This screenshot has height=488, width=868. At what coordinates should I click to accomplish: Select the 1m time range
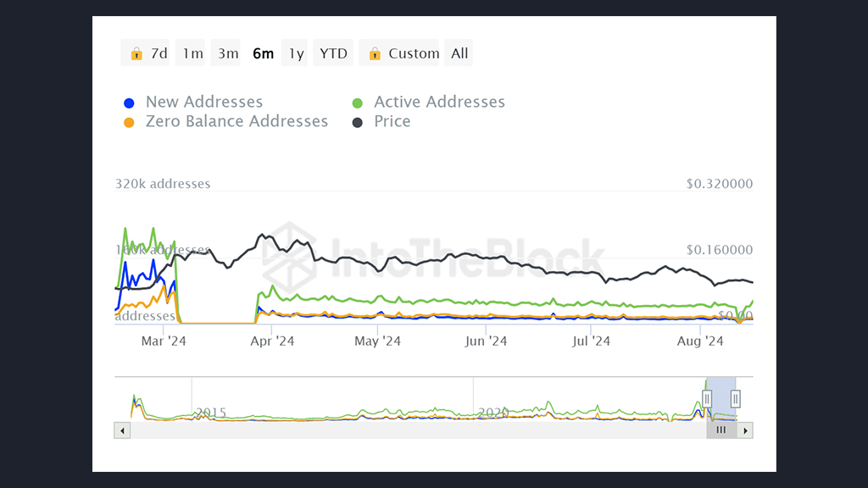coord(193,53)
